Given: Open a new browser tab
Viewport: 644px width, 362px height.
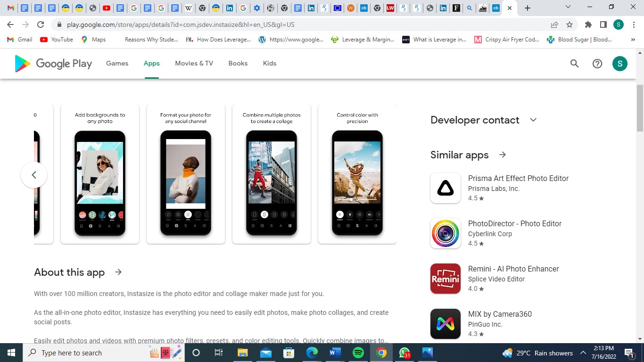Looking at the screenshot, I should coord(528,8).
